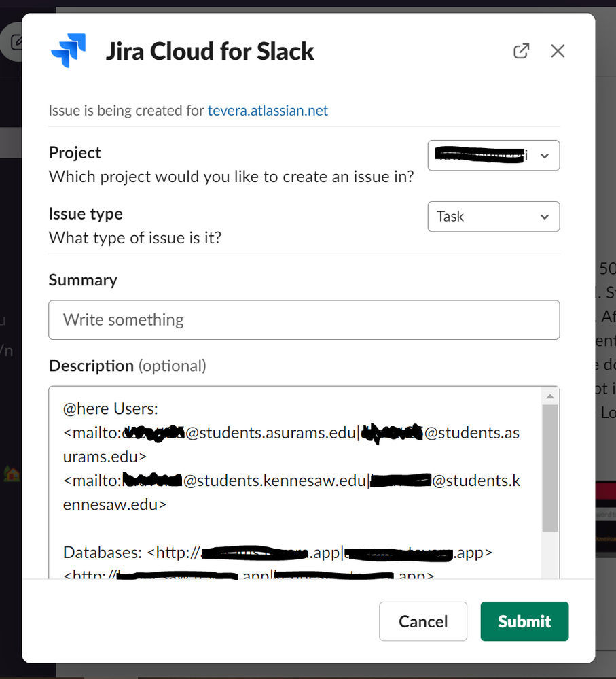This screenshot has width=616, height=679.
Task: Click the Description (optional) label
Action: tap(128, 366)
